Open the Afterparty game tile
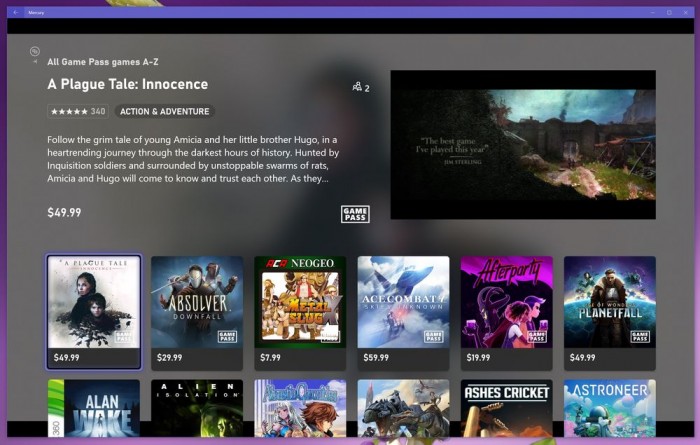The image size is (700, 445). coord(507,312)
